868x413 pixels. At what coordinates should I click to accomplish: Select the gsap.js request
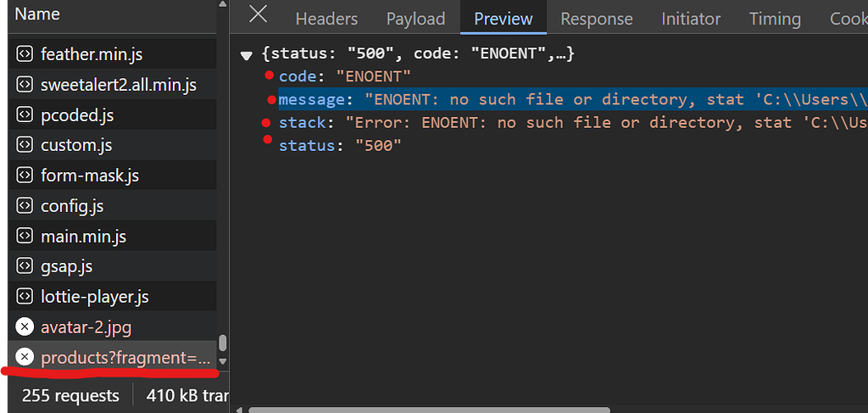pyautogui.click(x=112, y=266)
